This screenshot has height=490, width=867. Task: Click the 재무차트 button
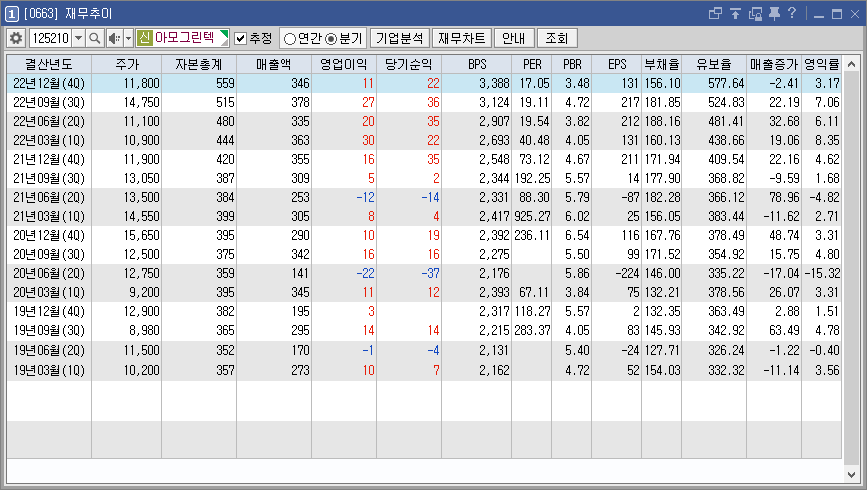[x=462, y=38]
